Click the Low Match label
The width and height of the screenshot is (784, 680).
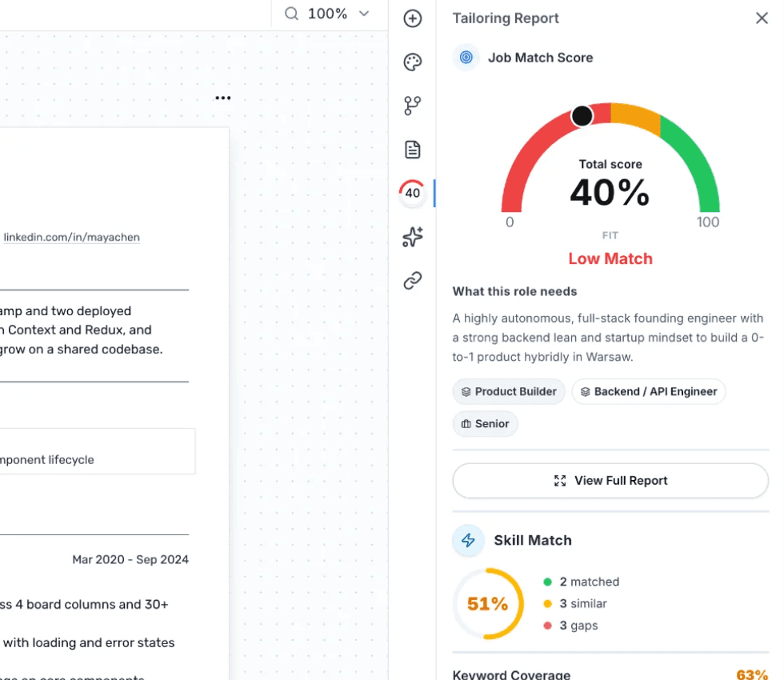[610, 258]
